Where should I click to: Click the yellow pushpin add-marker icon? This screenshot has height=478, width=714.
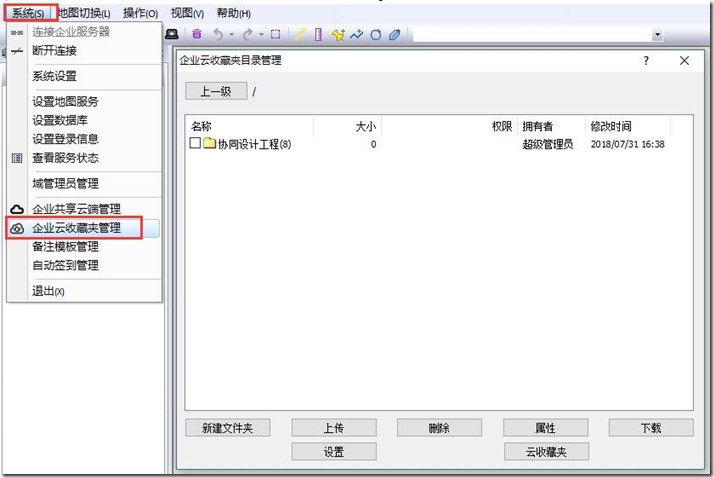[x=338, y=35]
